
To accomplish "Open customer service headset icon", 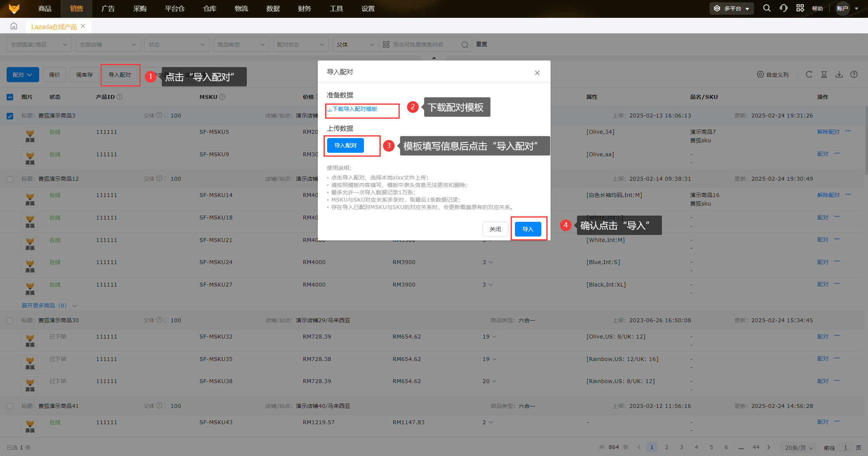I will [783, 8].
